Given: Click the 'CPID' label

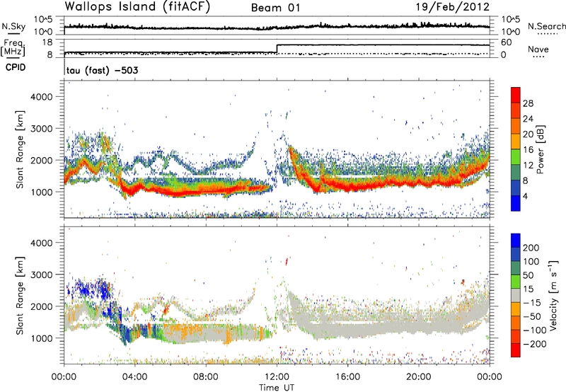Looking at the screenshot, I should (x=16, y=67).
